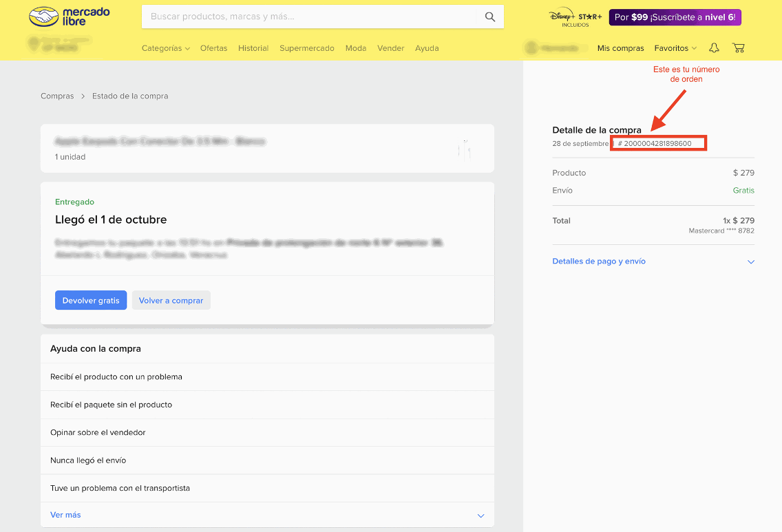Click the Mercado Libre logo
The height and width of the screenshot is (532, 782).
(69, 17)
